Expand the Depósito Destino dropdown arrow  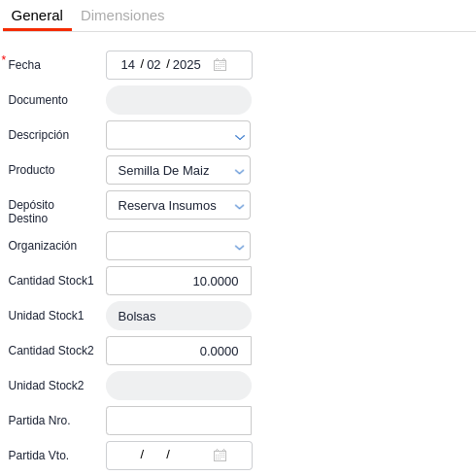coord(240,207)
